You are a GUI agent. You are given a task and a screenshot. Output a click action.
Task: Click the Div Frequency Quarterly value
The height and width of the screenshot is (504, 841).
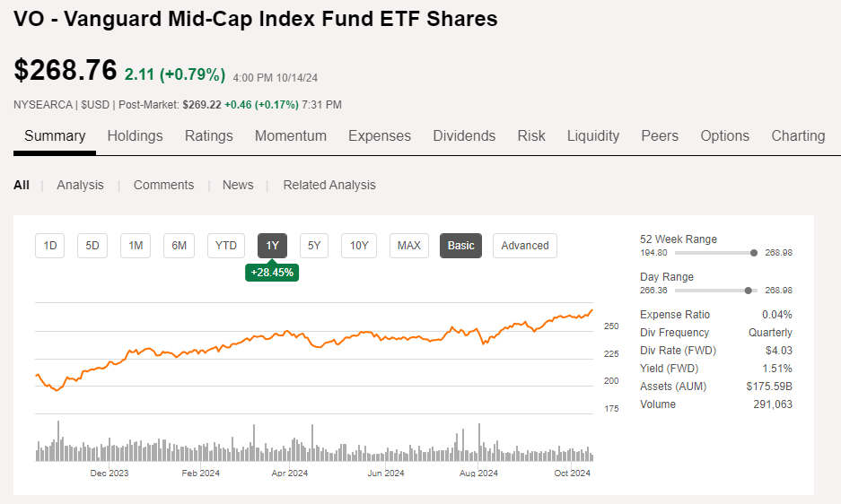[x=770, y=333]
